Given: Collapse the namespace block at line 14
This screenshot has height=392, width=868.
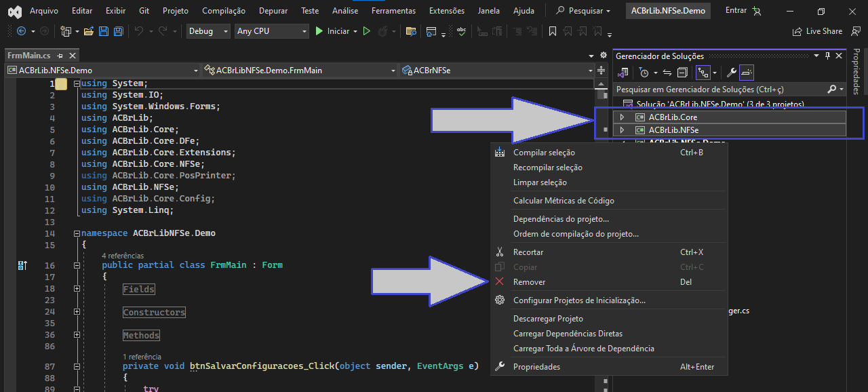Looking at the screenshot, I should pos(77,233).
